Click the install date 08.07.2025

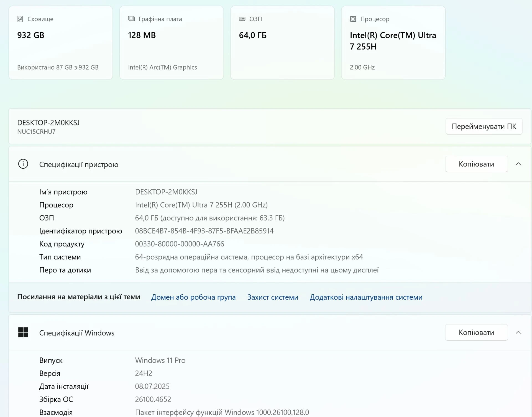[152, 386]
